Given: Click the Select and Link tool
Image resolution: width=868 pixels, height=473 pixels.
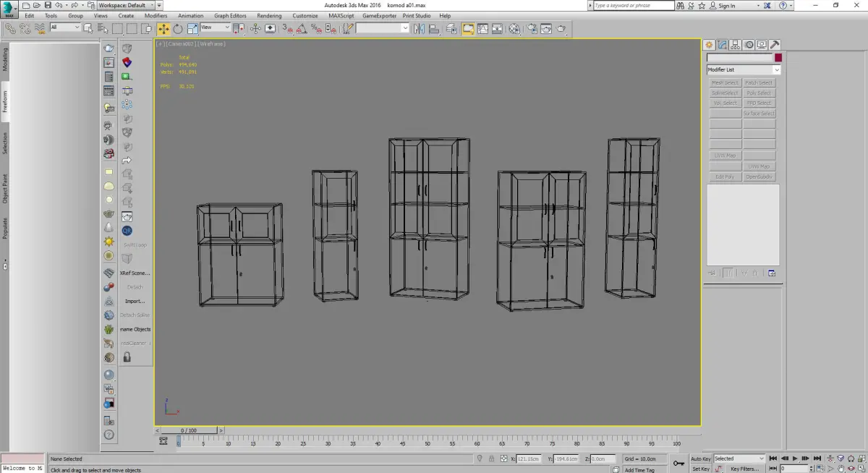Looking at the screenshot, I should [x=10, y=28].
